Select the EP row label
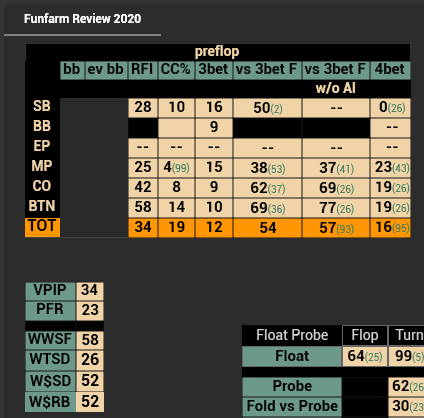The image size is (424, 418). [x=42, y=146]
